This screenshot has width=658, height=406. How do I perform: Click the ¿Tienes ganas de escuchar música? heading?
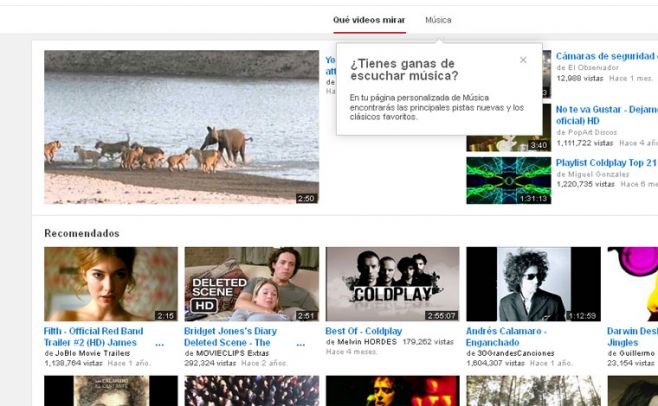click(x=404, y=70)
